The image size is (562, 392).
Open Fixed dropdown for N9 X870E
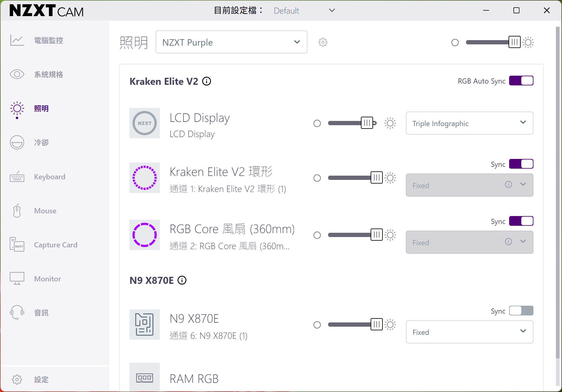pyautogui.click(x=470, y=332)
